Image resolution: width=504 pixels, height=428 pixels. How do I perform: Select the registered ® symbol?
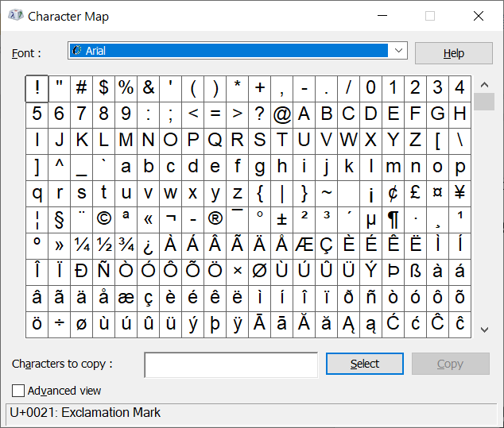215,220
